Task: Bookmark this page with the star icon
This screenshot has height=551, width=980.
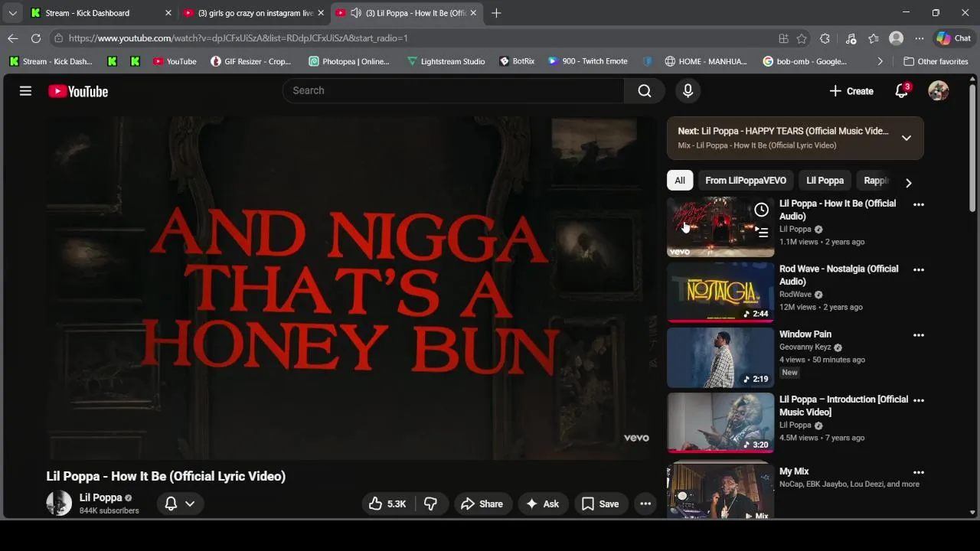Action: 802,38
